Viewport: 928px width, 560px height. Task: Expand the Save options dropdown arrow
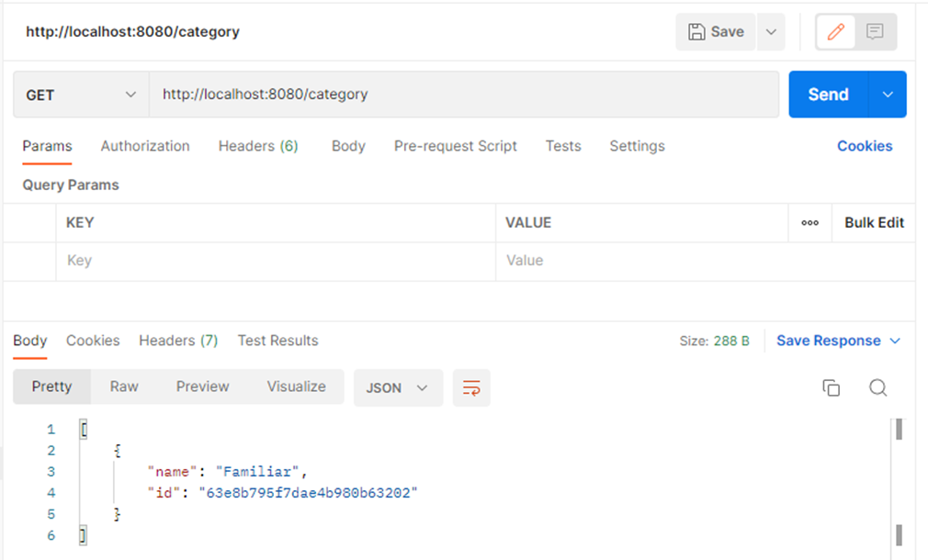coord(771,32)
